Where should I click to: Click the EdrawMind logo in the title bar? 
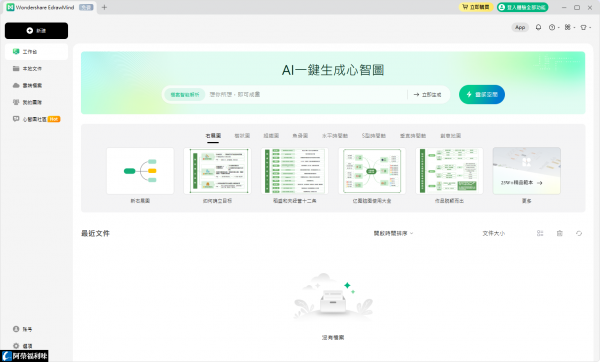tap(10, 7)
